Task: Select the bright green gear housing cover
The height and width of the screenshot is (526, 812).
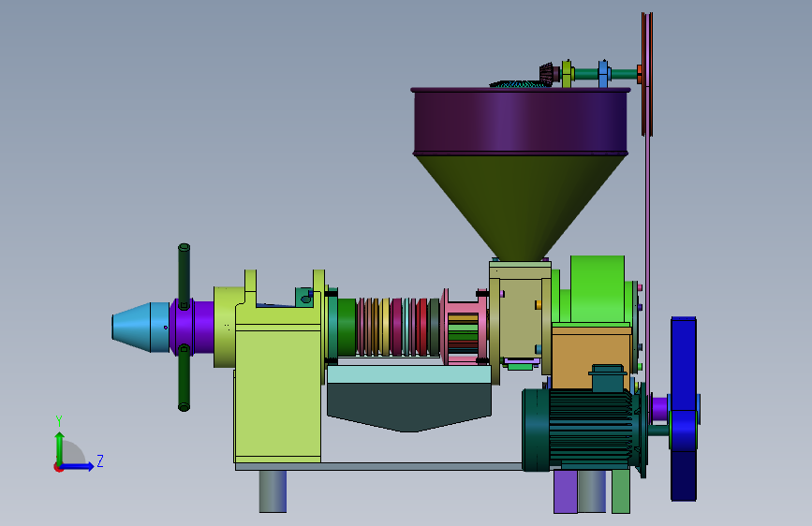Action: coord(598,289)
